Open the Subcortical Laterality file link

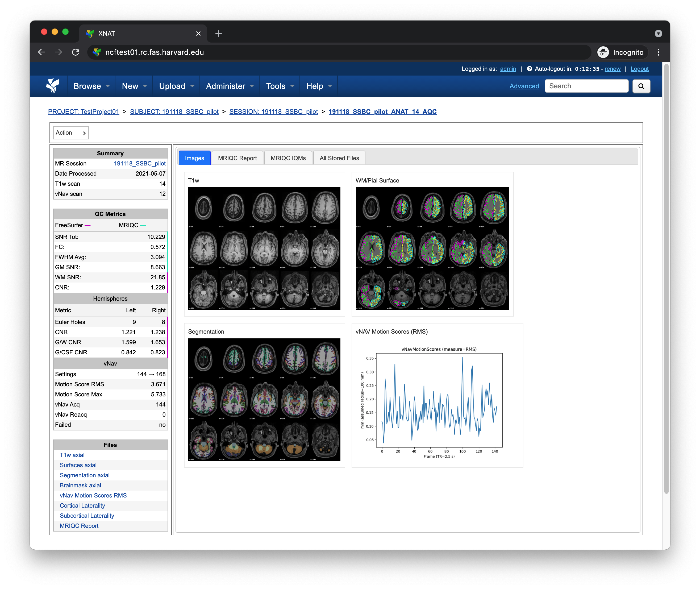point(87,515)
